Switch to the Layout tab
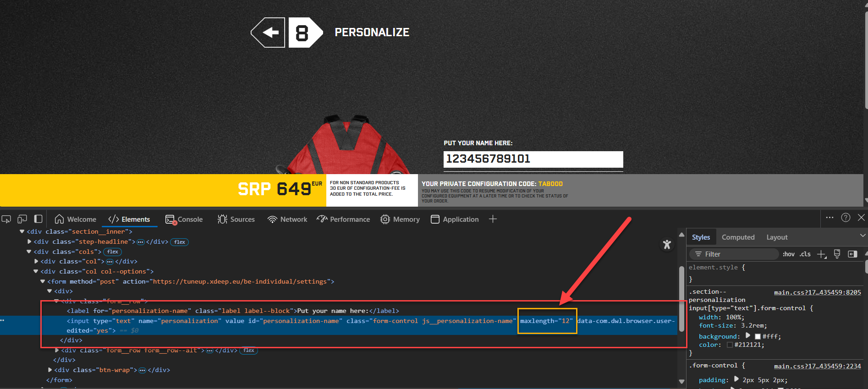This screenshot has width=868, height=389. [x=777, y=237]
